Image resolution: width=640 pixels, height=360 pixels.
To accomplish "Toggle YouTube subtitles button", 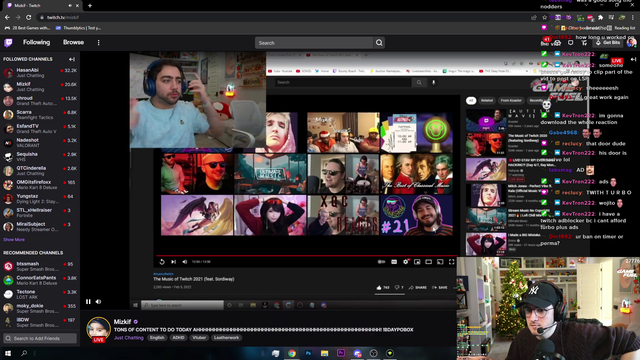I will 394,262.
